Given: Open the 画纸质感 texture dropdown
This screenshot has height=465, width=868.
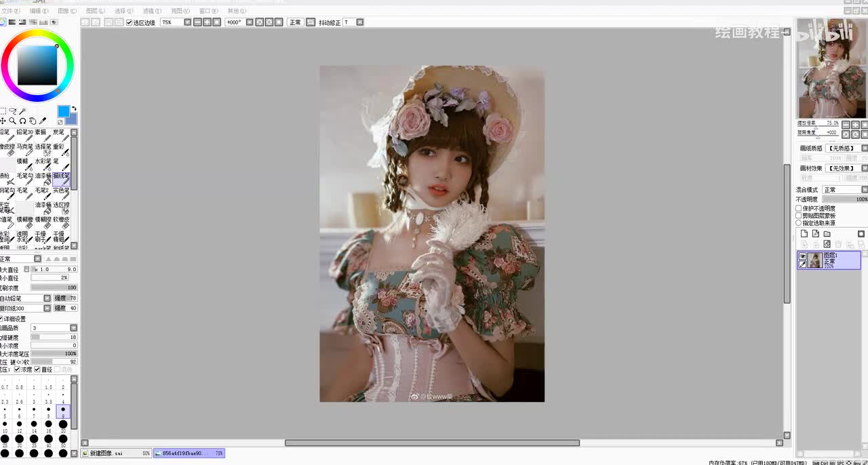Looking at the screenshot, I should (x=864, y=148).
